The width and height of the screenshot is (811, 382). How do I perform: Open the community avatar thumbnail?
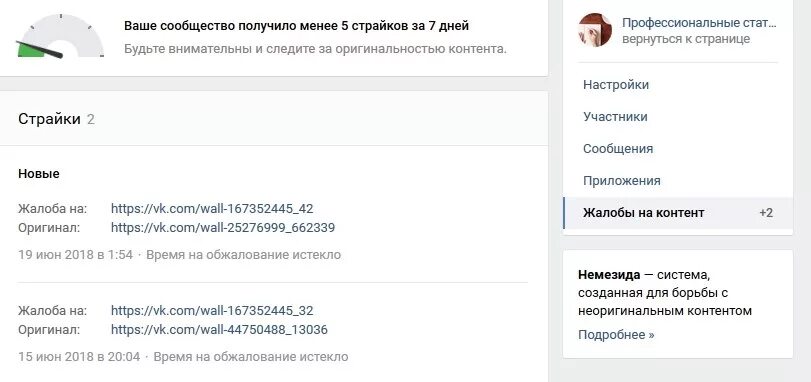point(595,30)
